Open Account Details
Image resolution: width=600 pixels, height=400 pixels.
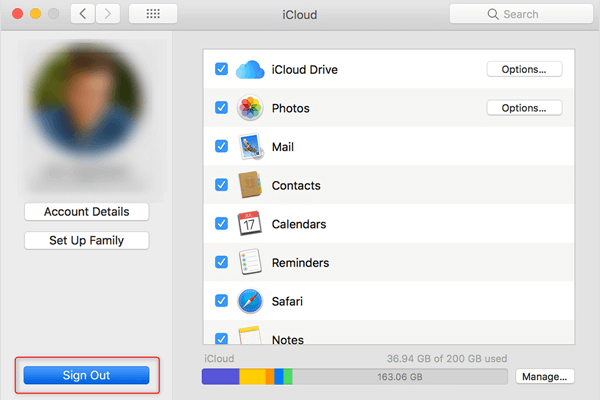point(87,212)
